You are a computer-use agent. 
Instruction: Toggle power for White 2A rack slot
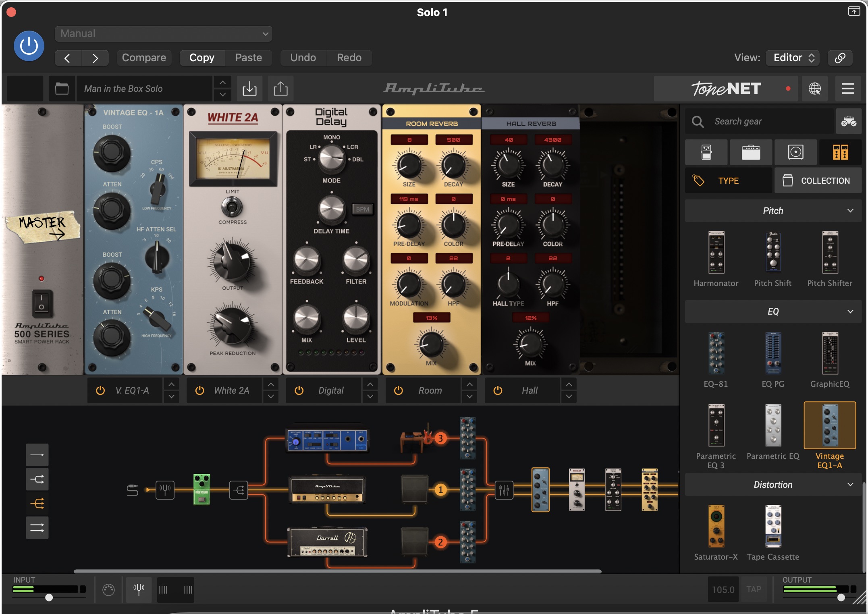(199, 390)
